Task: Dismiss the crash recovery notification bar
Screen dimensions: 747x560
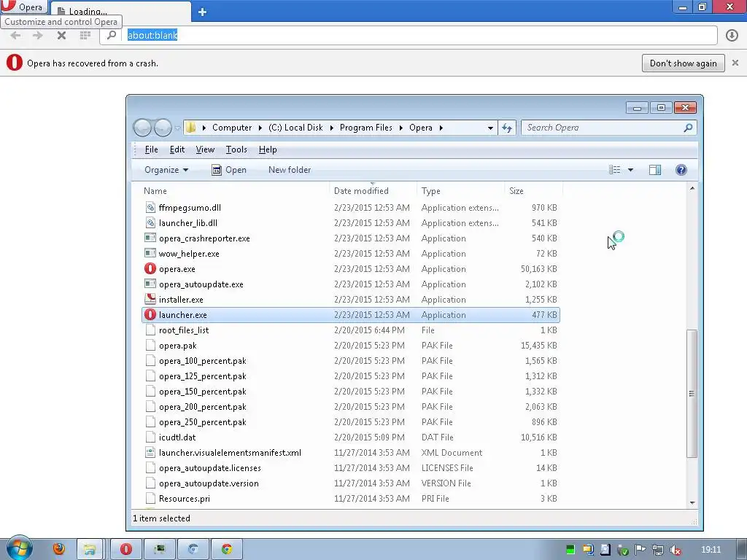Action: (735, 63)
